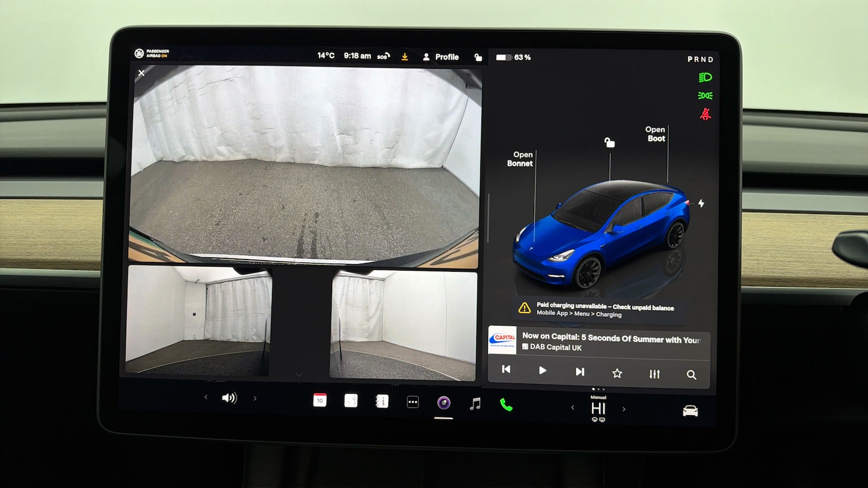Tap the Paid charging unavailable warning banner
The image size is (868, 488).
pos(600,310)
